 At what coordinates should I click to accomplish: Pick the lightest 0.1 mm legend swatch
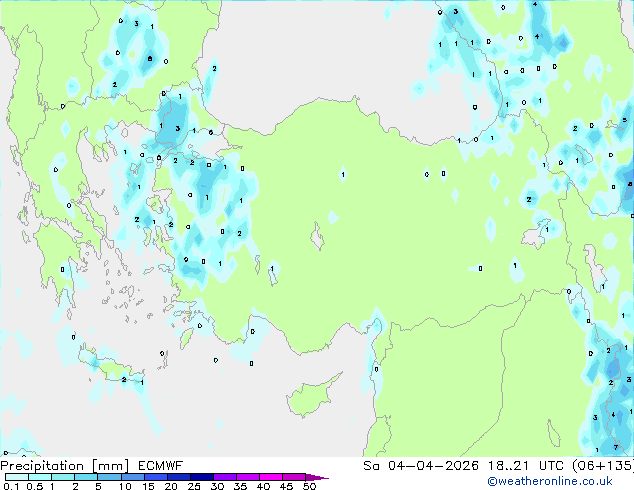(17, 477)
